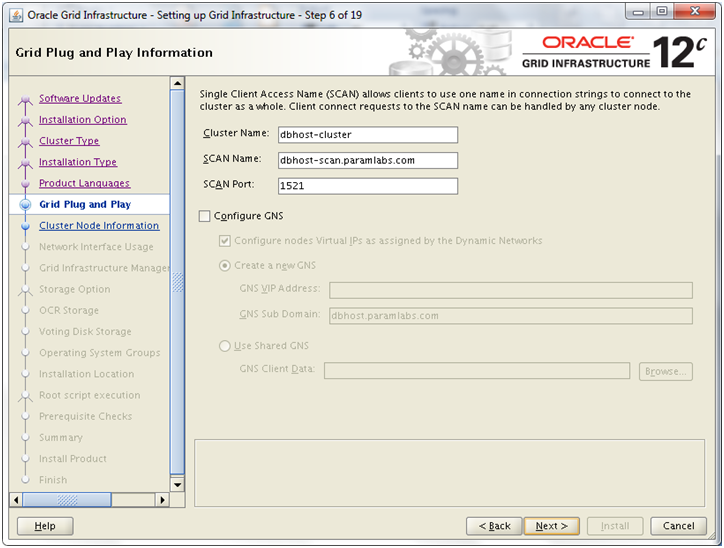The height and width of the screenshot is (548, 724).
Task: Go to the Installation Option step
Action: pyautogui.click(x=83, y=120)
